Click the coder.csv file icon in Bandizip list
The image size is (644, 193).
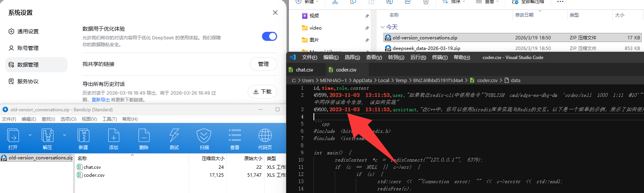(80, 175)
